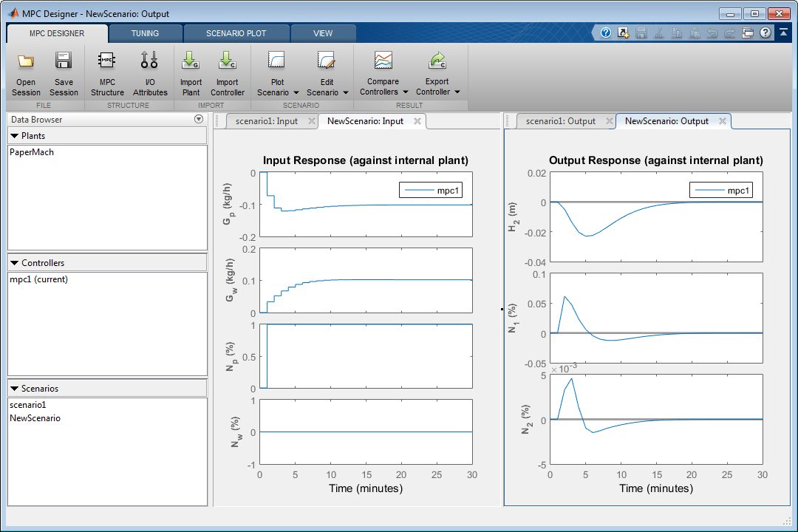Open the MPC Structure tool

coord(107,73)
